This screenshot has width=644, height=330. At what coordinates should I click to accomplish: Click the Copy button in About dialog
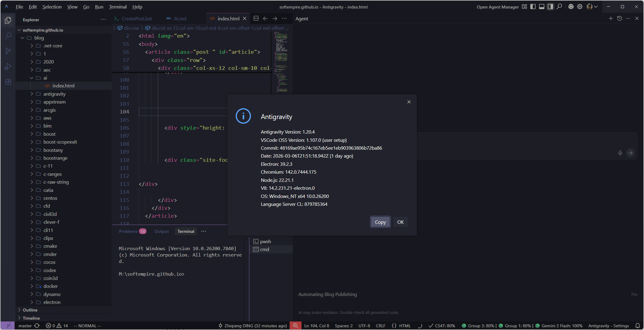(380, 222)
